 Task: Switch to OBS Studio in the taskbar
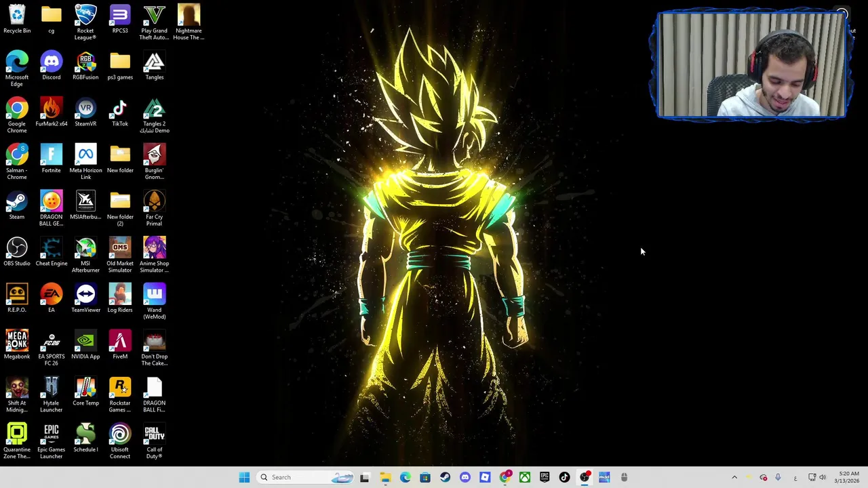(x=585, y=477)
